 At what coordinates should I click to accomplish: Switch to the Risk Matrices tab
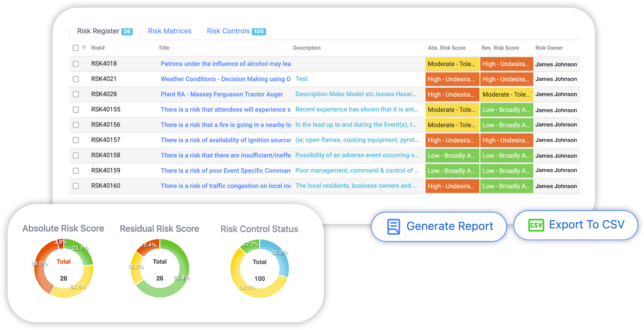pyautogui.click(x=170, y=31)
